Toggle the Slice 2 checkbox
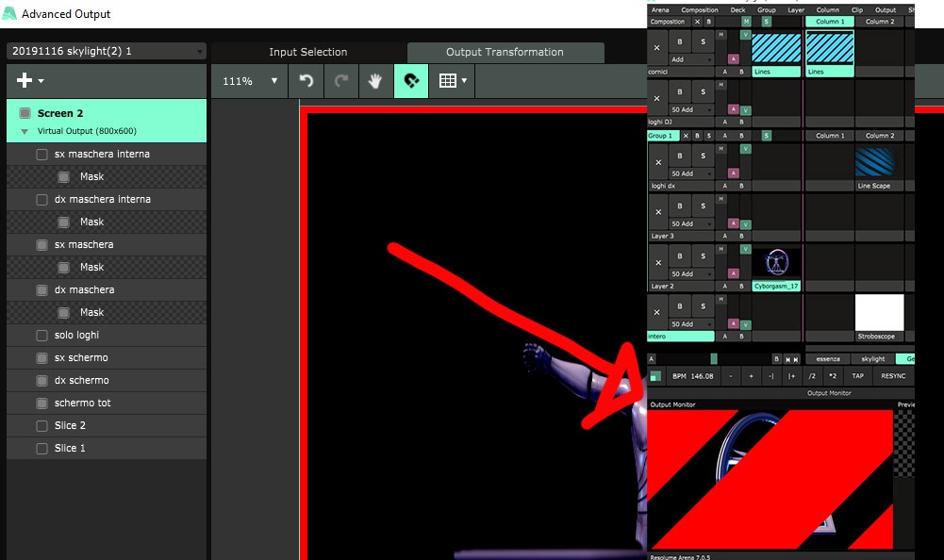 coord(42,426)
